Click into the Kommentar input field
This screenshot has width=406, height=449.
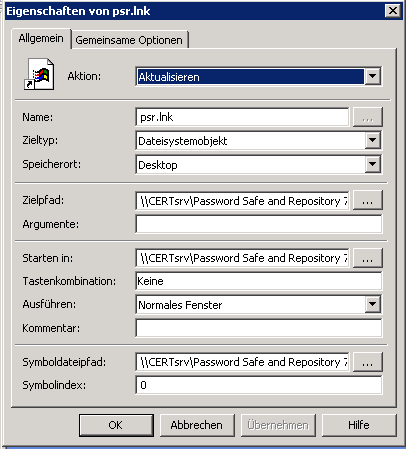[x=259, y=328]
